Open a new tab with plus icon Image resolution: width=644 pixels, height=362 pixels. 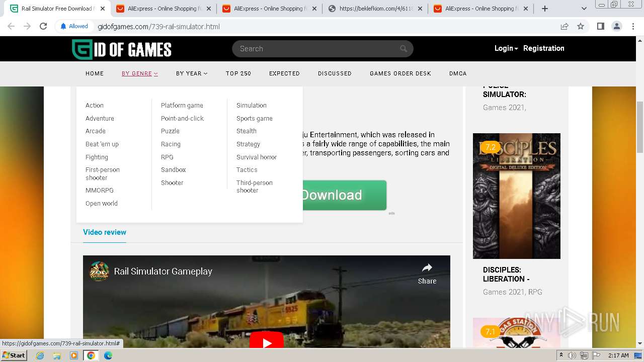(544, 9)
